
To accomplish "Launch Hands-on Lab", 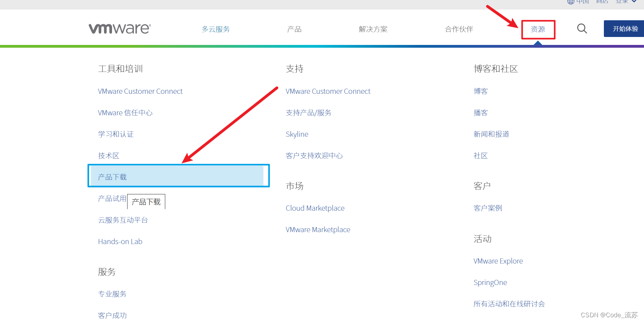I will 120,242.
